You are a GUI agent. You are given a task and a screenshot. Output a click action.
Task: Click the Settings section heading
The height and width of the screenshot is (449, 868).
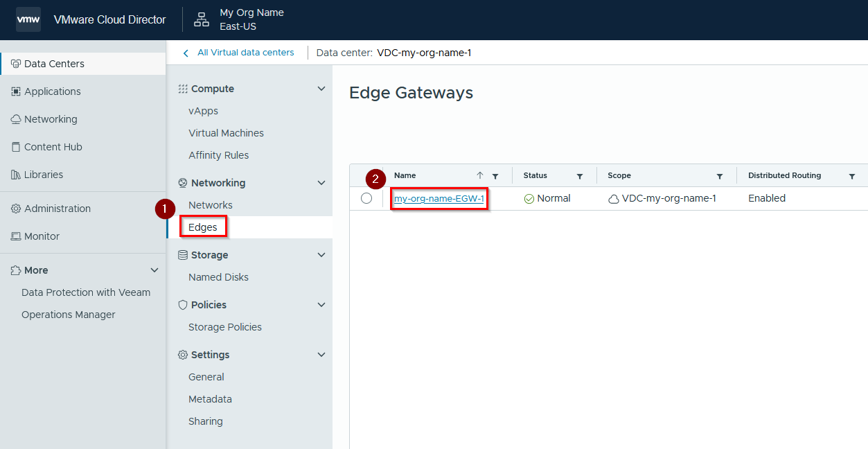click(210, 355)
